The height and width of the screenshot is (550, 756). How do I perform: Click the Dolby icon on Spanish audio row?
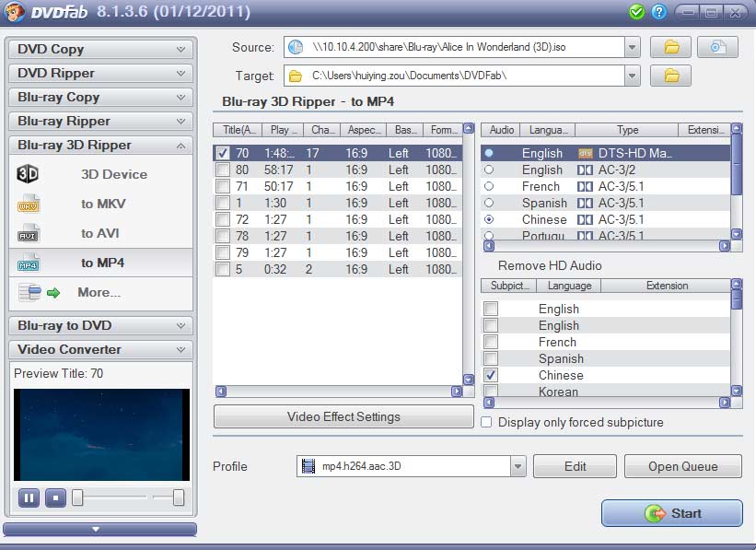pyautogui.click(x=585, y=203)
